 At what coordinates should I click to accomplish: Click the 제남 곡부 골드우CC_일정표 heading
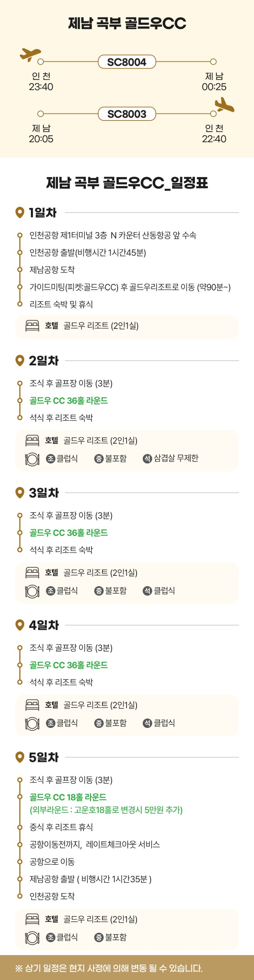pos(127,183)
